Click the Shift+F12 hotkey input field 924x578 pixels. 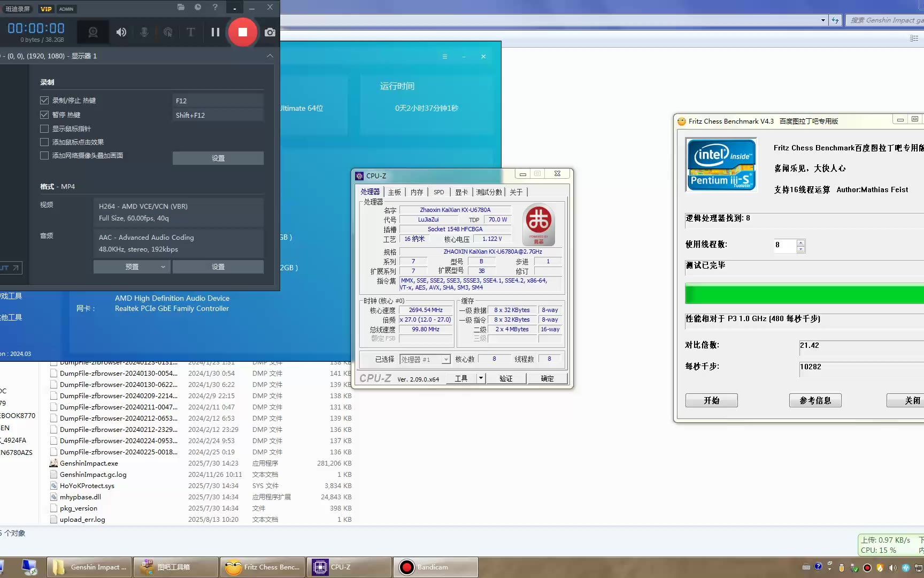point(218,115)
